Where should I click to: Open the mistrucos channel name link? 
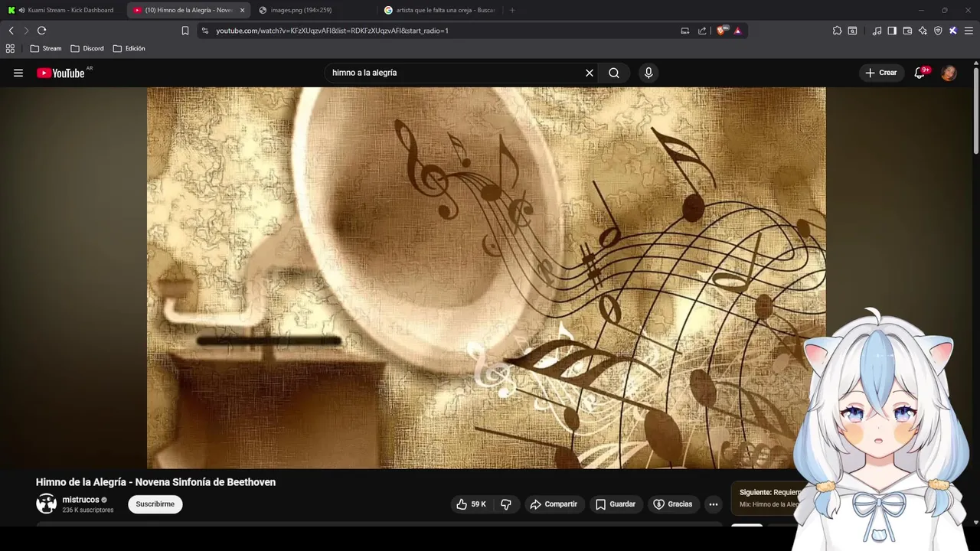[x=80, y=500]
